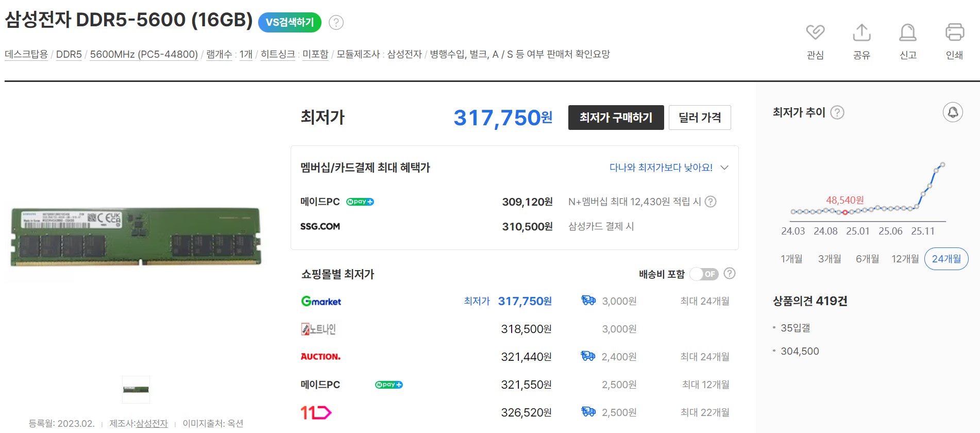The width and height of the screenshot is (980, 433).
Task: Click the 신고 report bell icon
Action: 908,32
